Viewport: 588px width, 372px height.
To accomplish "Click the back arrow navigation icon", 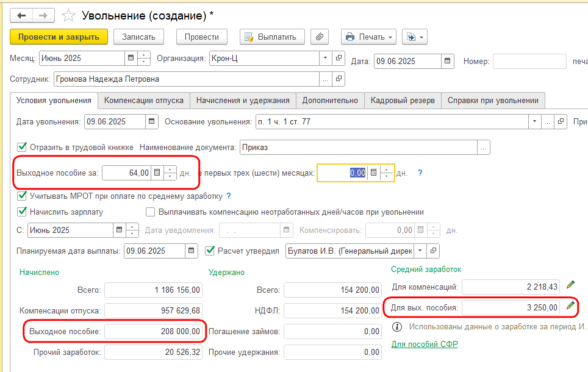I will [21, 15].
